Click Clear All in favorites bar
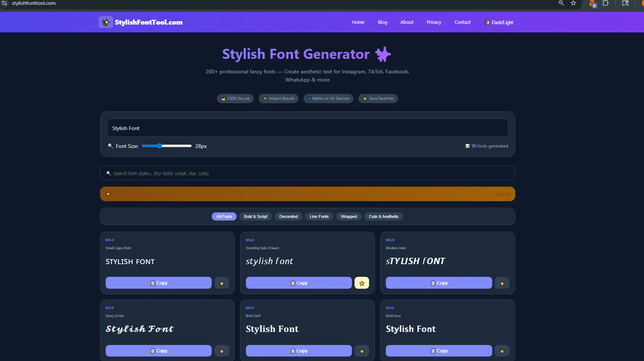The width and height of the screenshot is (644, 361). click(x=503, y=194)
